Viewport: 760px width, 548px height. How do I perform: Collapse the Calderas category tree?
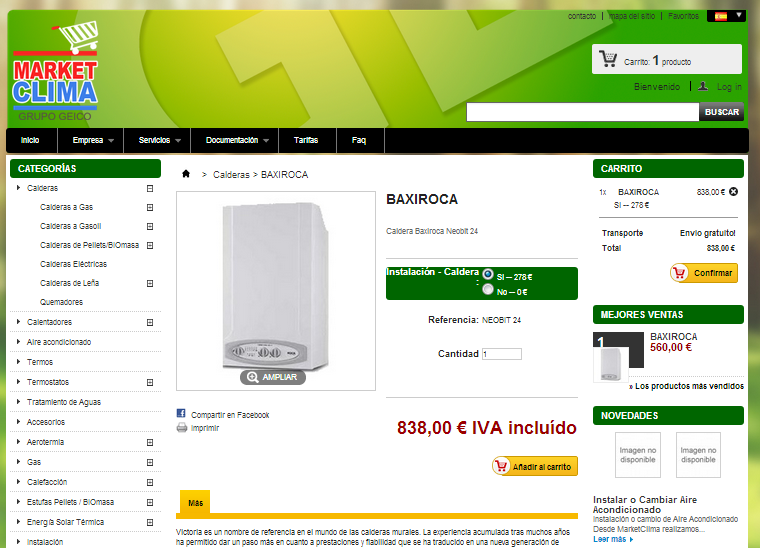click(150, 188)
